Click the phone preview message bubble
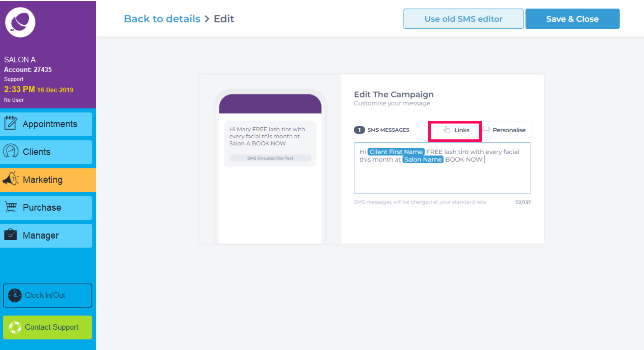Viewport: 644px width, 350px height. pos(270,143)
